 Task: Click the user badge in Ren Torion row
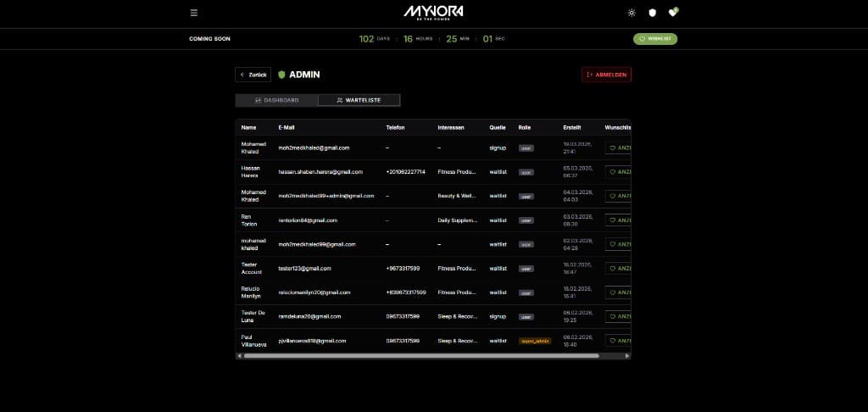pyautogui.click(x=526, y=220)
